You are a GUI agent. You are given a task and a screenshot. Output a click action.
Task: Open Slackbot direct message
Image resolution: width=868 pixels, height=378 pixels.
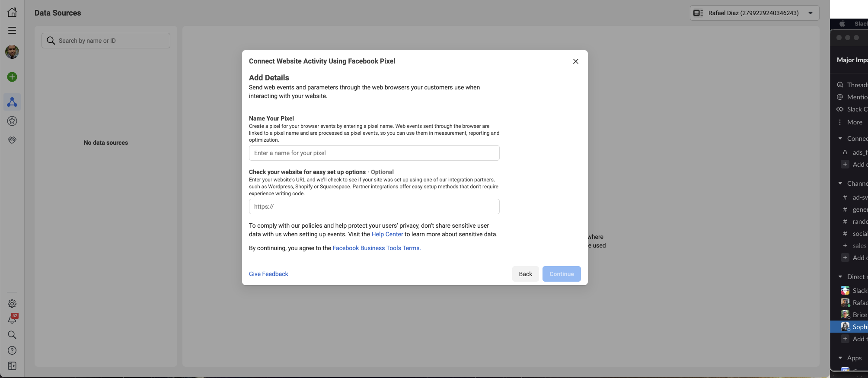point(854,290)
